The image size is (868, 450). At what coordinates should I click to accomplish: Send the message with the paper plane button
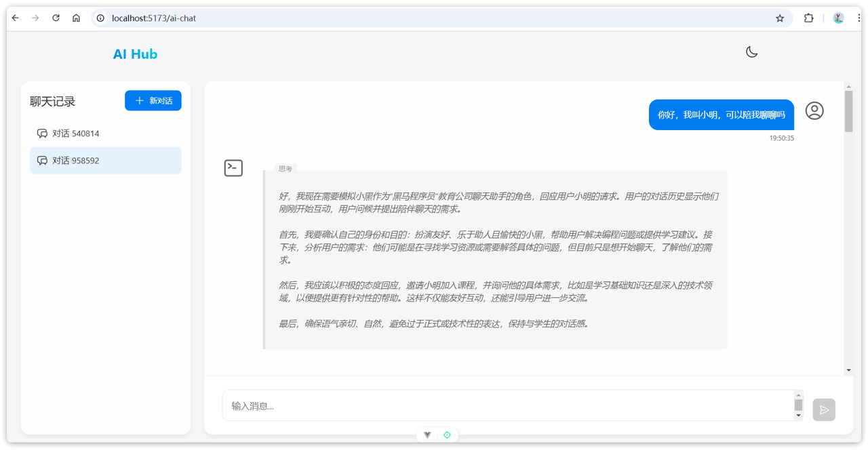coord(824,410)
